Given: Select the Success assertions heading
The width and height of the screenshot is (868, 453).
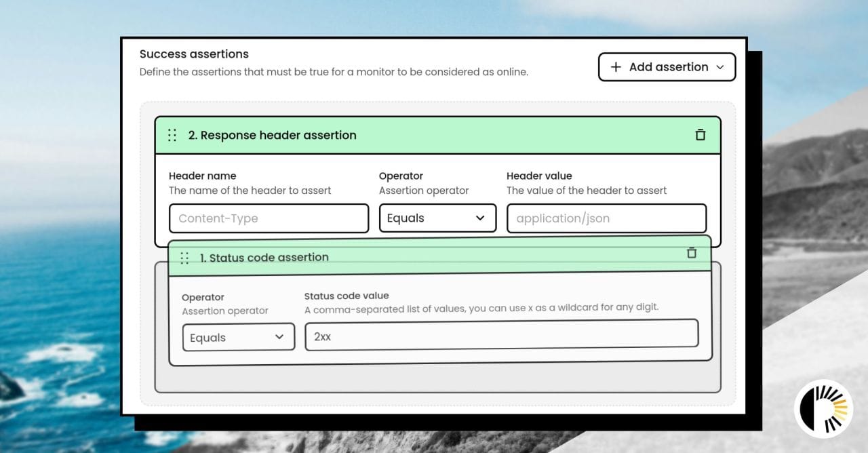Looking at the screenshot, I should pyautogui.click(x=194, y=54).
